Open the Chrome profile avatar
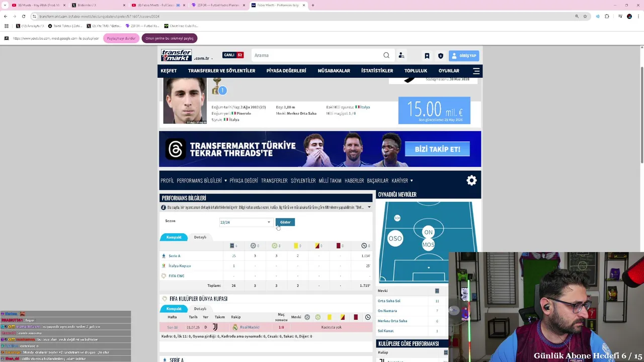 (629, 16)
